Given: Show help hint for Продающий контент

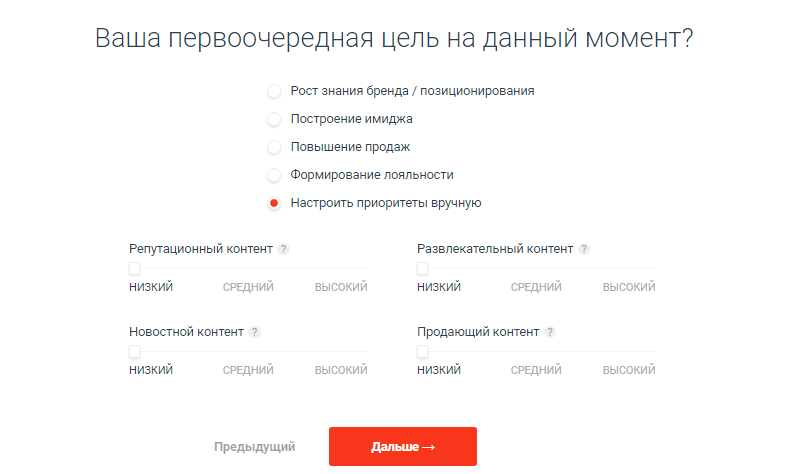Looking at the screenshot, I should tap(551, 332).
